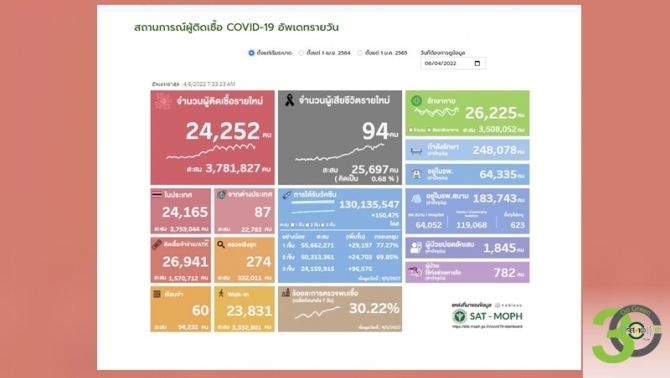
Task: Click the SAT-MOPH logo
Action: 487,316
